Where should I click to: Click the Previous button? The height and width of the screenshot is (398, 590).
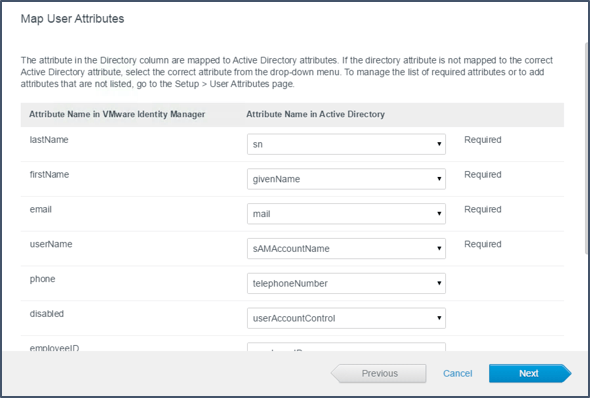pyautogui.click(x=379, y=373)
